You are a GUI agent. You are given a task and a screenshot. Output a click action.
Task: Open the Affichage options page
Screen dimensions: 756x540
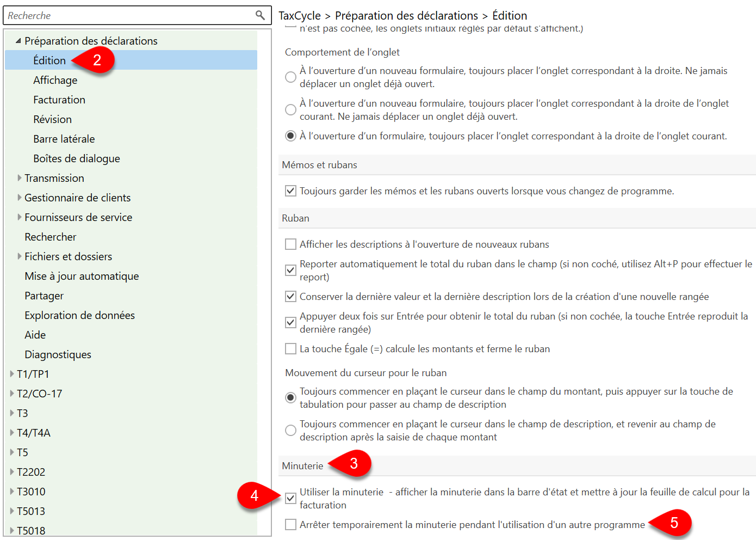pos(55,80)
